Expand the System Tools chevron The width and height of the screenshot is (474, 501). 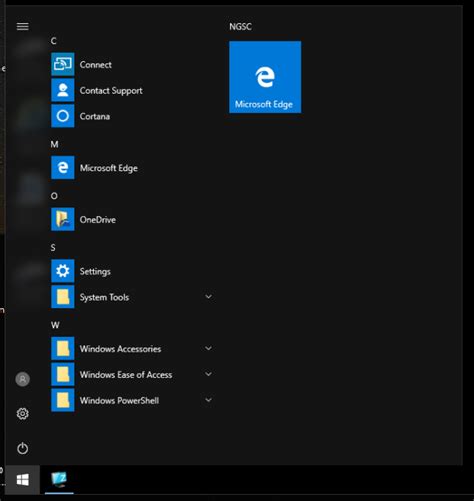coord(209,296)
